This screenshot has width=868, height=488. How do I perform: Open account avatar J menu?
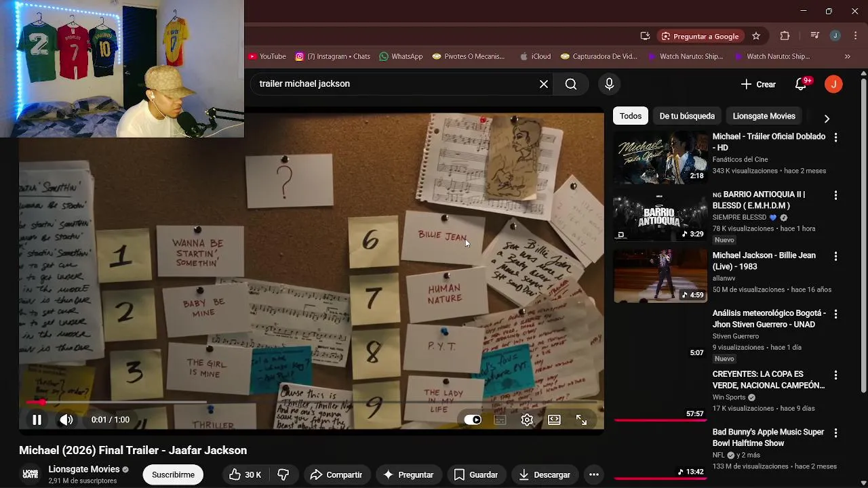[x=833, y=84]
